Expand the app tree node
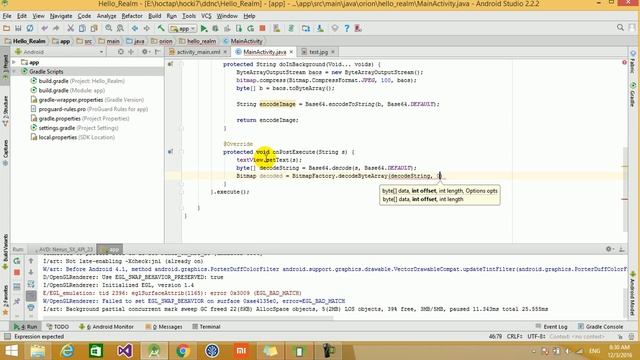This screenshot has width=640, height=360. pyautogui.click(x=14, y=62)
